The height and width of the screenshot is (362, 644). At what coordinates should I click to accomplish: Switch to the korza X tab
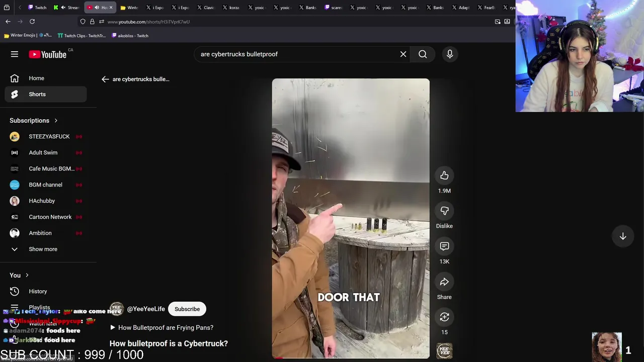pyautogui.click(x=231, y=8)
